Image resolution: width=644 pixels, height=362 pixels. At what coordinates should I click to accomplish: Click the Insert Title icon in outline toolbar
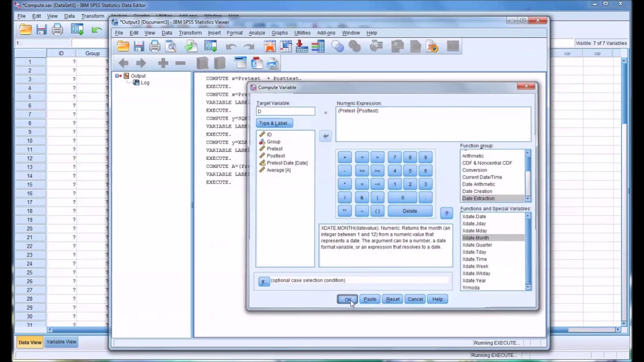click(x=257, y=63)
